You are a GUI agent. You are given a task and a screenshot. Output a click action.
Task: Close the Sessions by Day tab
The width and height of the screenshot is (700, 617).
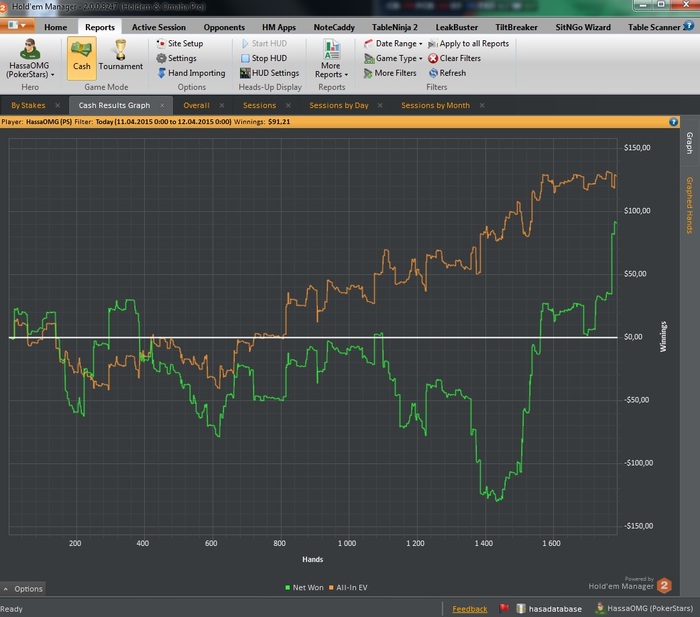[380, 105]
